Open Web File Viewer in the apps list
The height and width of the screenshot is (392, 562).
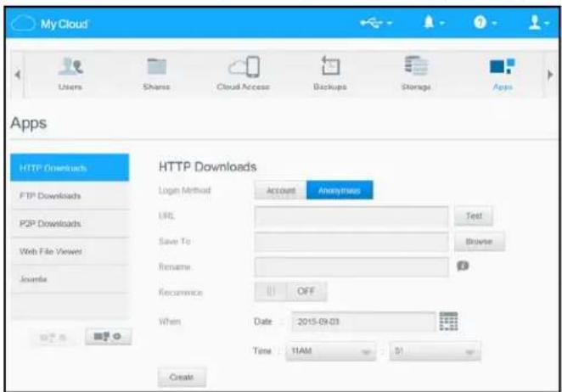click(x=70, y=251)
